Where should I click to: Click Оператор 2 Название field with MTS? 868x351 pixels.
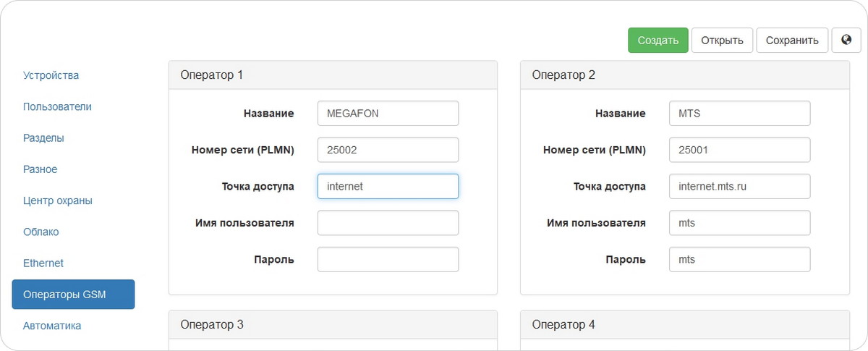(x=739, y=114)
